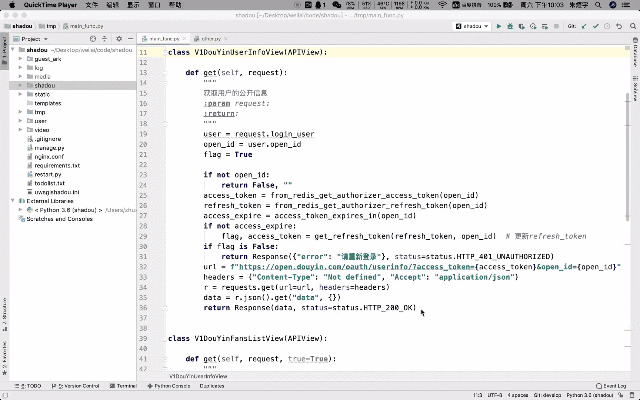This screenshot has height=400, width=640.
Task: Toggle fold on line 13 def get
Action: pyautogui.click(x=165, y=73)
